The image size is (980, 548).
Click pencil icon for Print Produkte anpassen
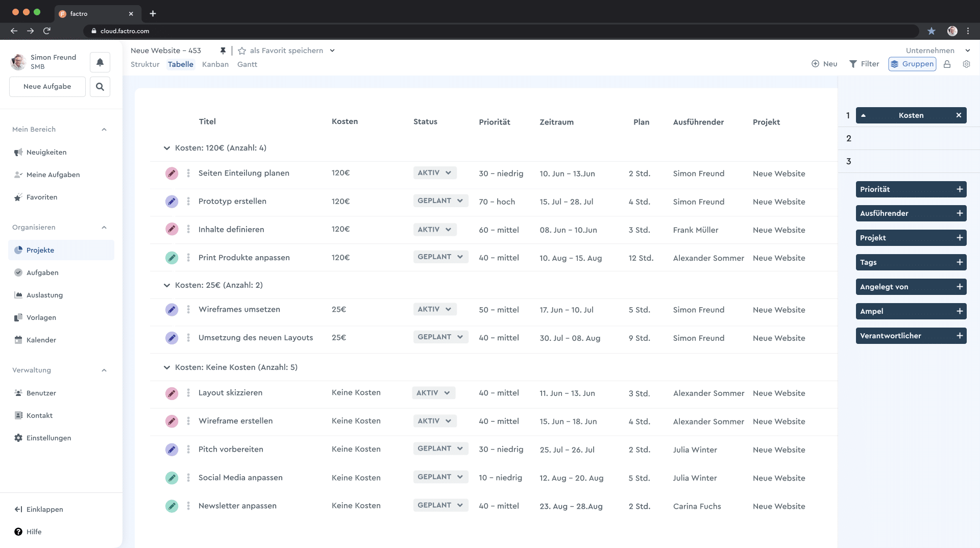click(x=171, y=258)
